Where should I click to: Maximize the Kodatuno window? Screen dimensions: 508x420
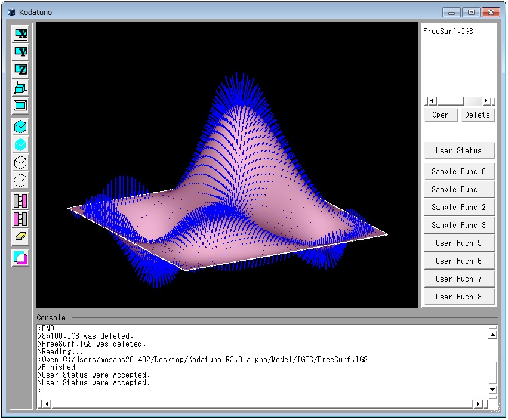click(x=471, y=13)
